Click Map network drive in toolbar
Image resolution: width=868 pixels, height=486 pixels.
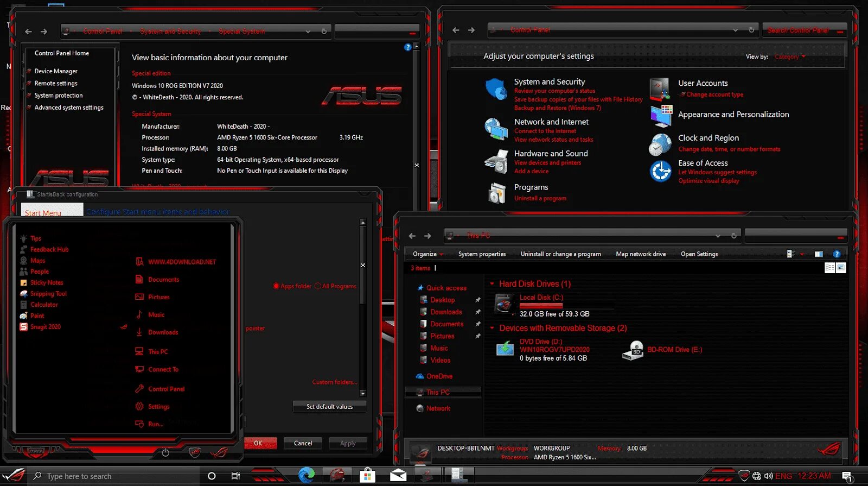pyautogui.click(x=641, y=254)
